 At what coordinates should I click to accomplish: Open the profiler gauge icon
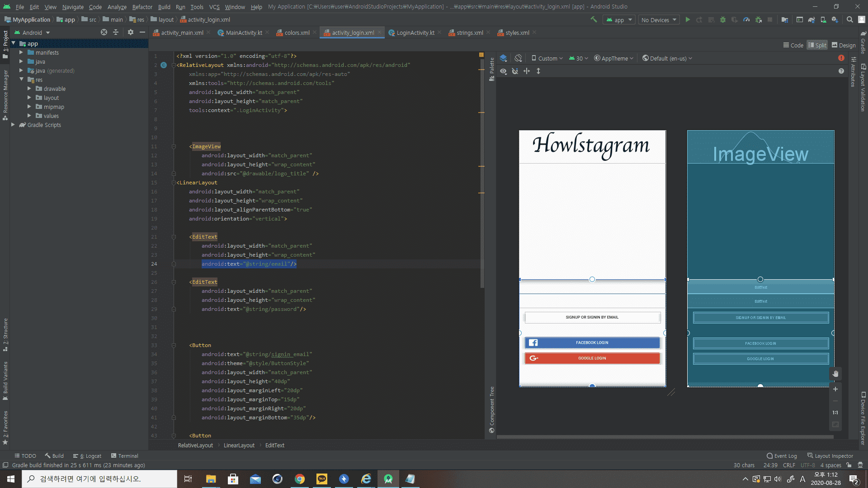point(746,20)
